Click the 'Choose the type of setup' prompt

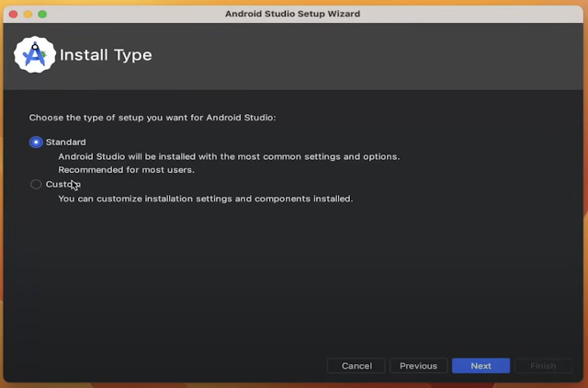(x=152, y=118)
